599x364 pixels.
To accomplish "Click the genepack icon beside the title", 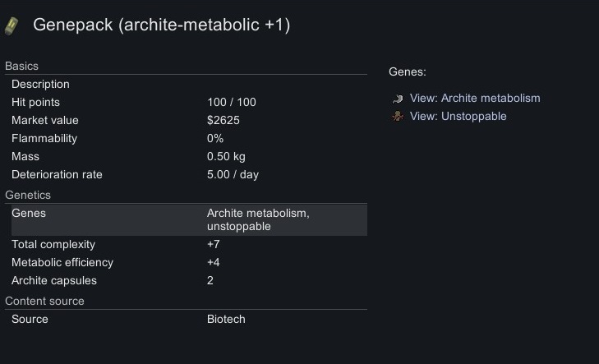I will [12, 25].
